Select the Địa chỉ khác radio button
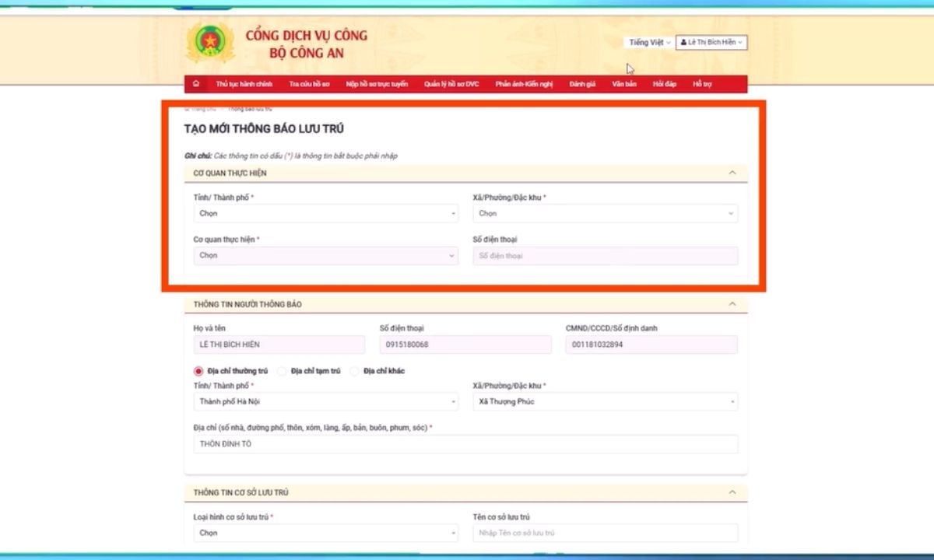Viewport: 934px width, 560px height. [355, 371]
